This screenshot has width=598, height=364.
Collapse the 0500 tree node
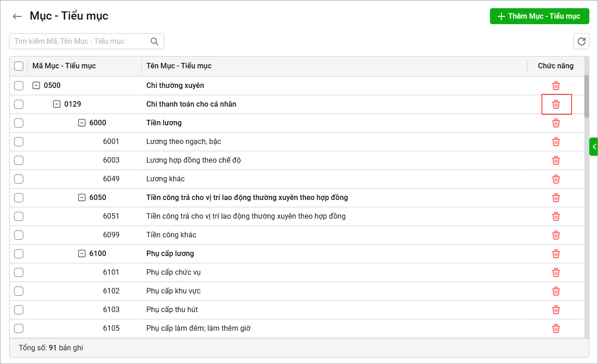point(36,86)
